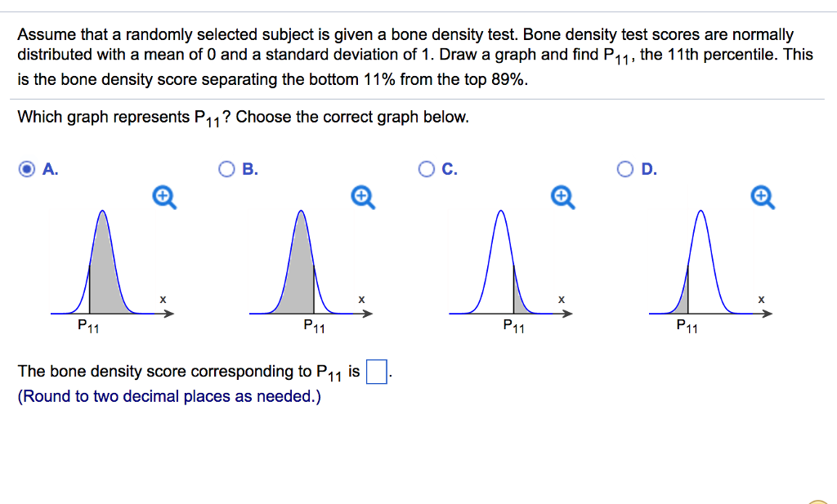This screenshot has width=837, height=504.
Task: Click the normal curve thumbnail under choice B
Action: coord(301,261)
